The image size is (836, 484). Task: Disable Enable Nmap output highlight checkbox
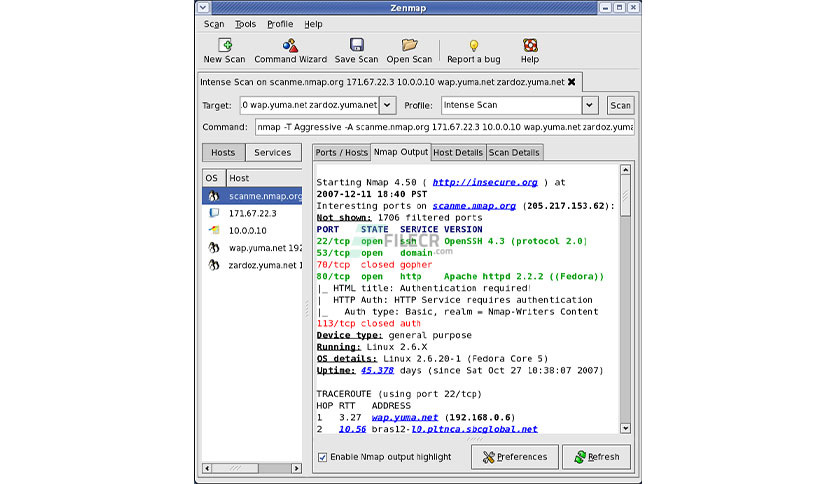323,457
